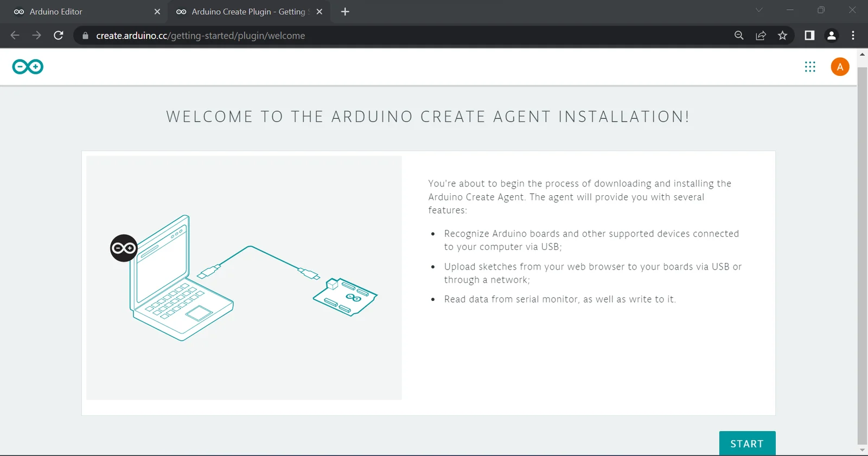Viewport: 868px width, 456px height.
Task: Close the Arduino Editor tab
Action: tap(157, 11)
